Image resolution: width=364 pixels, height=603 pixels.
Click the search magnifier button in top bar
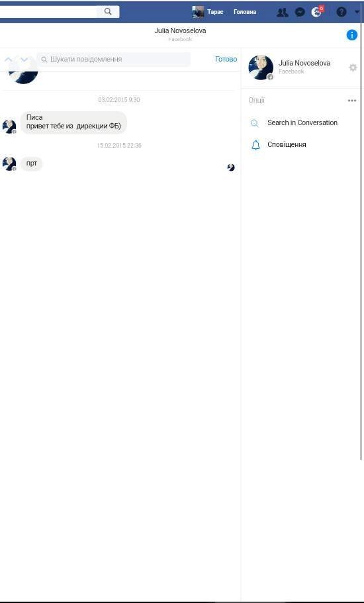pyautogui.click(x=108, y=11)
